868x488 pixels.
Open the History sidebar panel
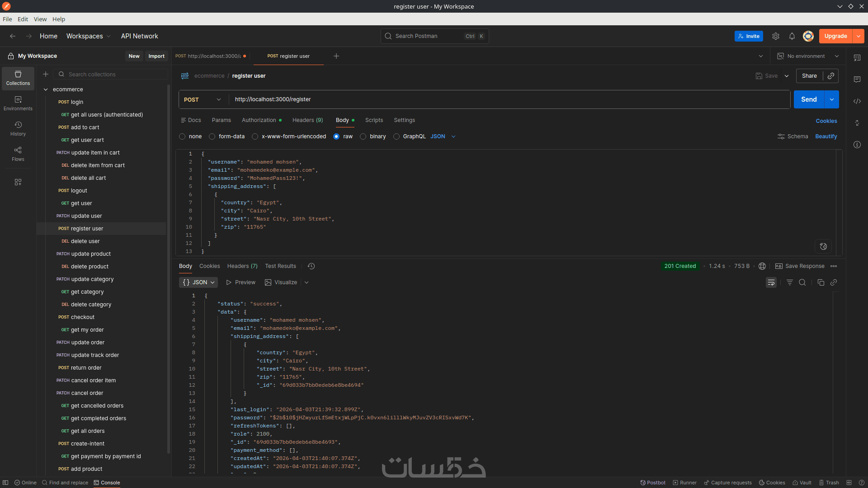point(18,128)
